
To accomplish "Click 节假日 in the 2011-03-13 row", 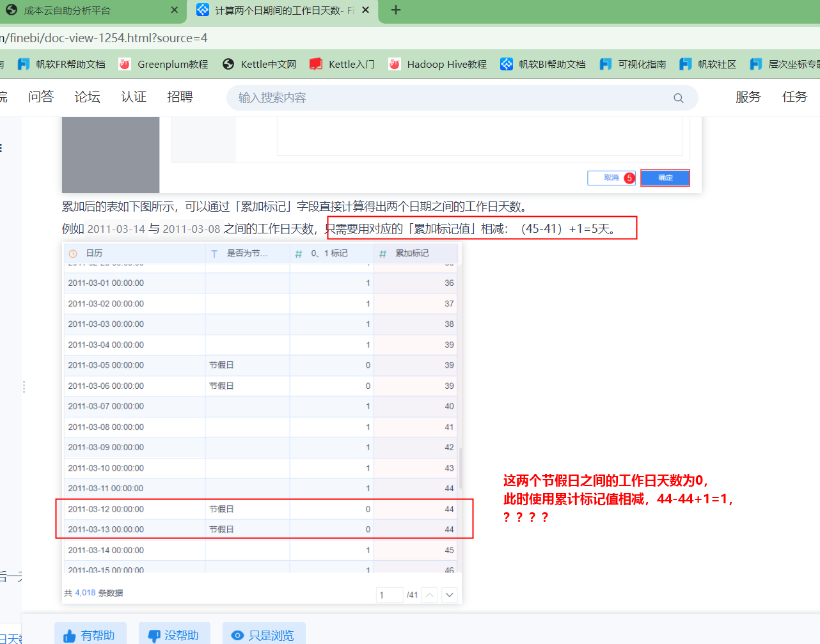I will tap(221, 530).
